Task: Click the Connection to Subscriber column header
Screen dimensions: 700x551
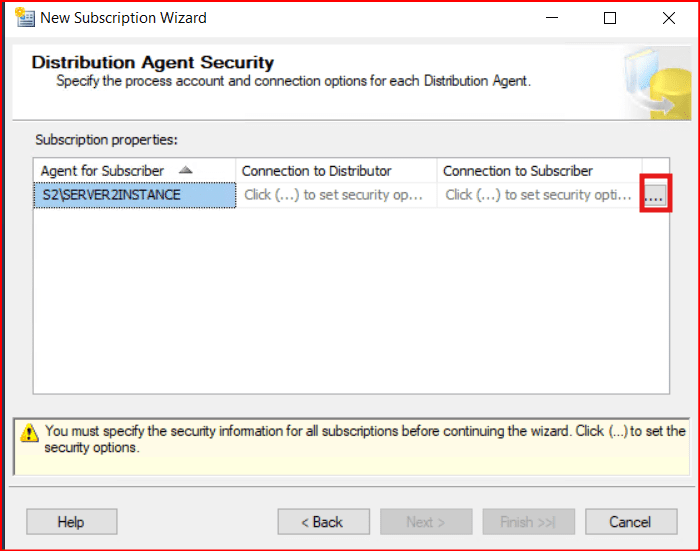Action: [518, 171]
